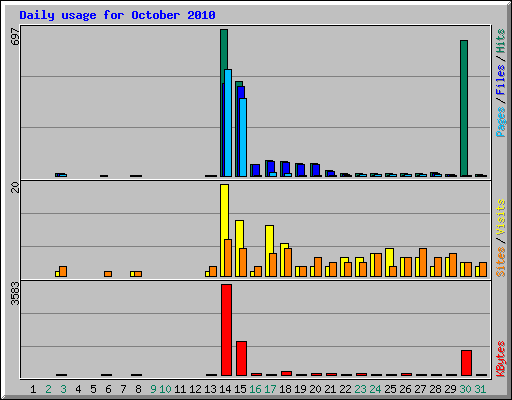The width and height of the screenshot is (512, 400).
Task: Click the "Daily usage for October 2010" title
Action: coord(117,16)
